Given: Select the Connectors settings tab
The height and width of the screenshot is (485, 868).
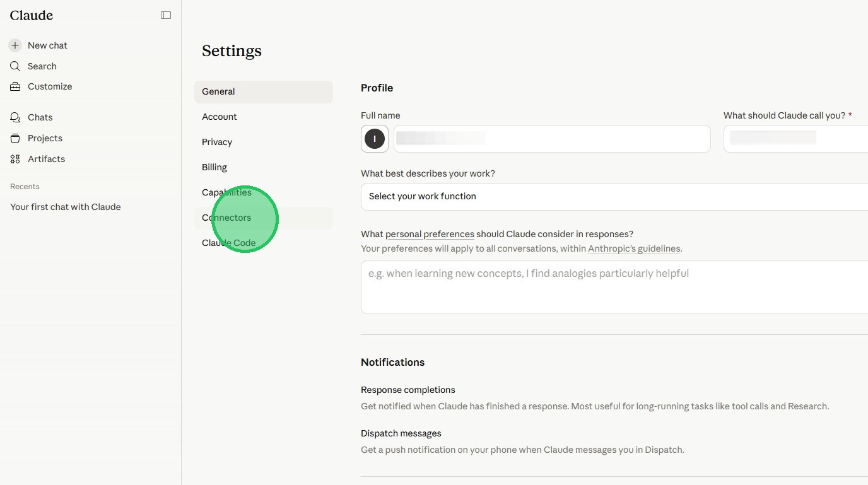Looking at the screenshot, I should [x=226, y=218].
